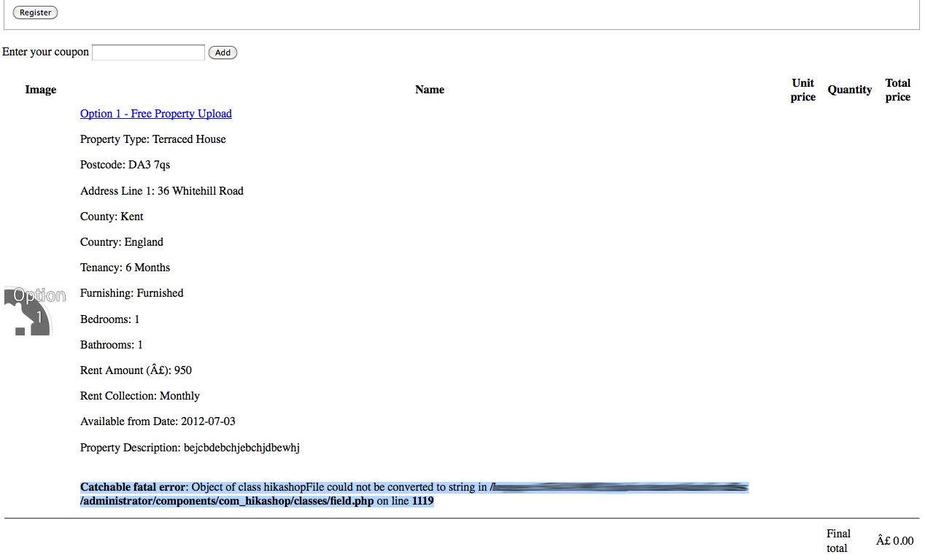The height and width of the screenshot is (560, 925).
Task: Select 'Bathrooms: 1' text
Action: point(112,345)
